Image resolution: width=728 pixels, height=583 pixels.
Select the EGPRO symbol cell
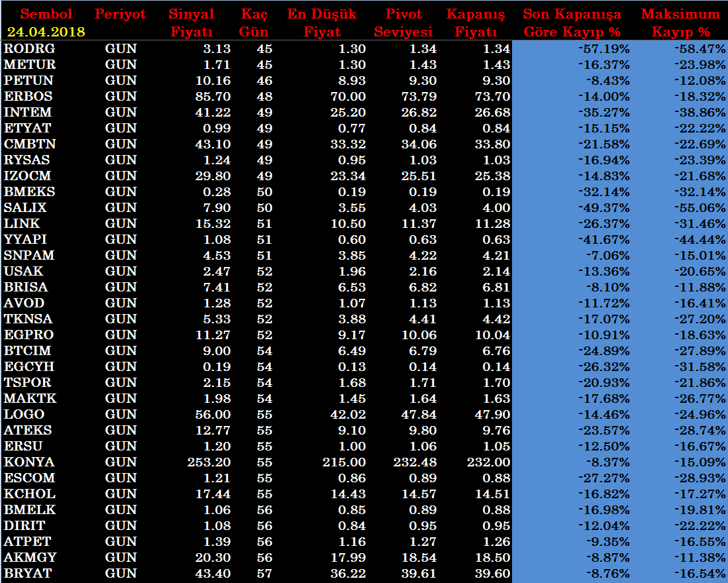pyautogui.click(x=28, y=335)
